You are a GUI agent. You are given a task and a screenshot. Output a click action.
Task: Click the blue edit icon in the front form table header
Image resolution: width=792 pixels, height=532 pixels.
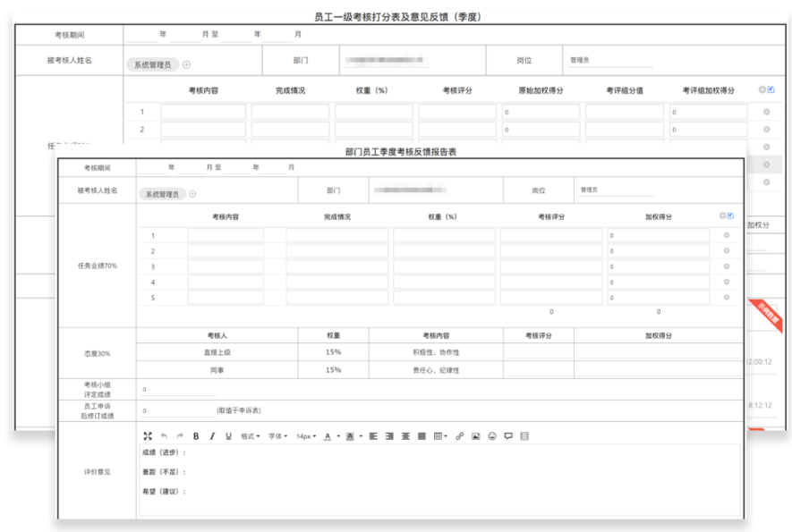coord(730,215)
